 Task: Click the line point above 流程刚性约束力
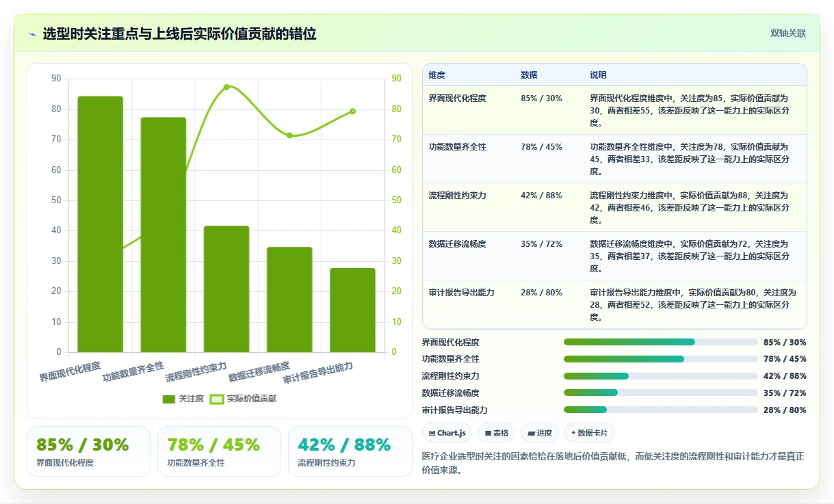coord(226,87)
